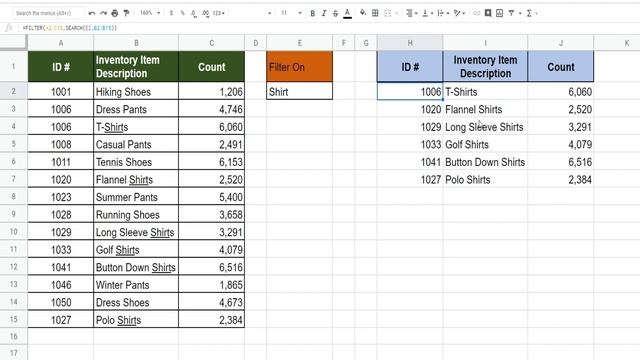Screen dimensions: 640x360
Task: Select the Casual Pants cell
Action: 136,144
